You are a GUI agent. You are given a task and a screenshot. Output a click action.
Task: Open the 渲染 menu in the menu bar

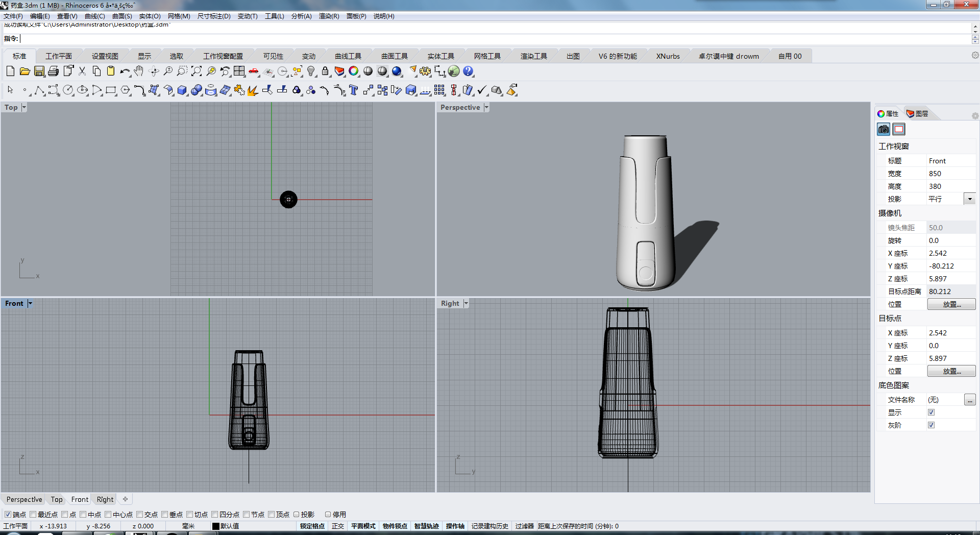[329, 16]
